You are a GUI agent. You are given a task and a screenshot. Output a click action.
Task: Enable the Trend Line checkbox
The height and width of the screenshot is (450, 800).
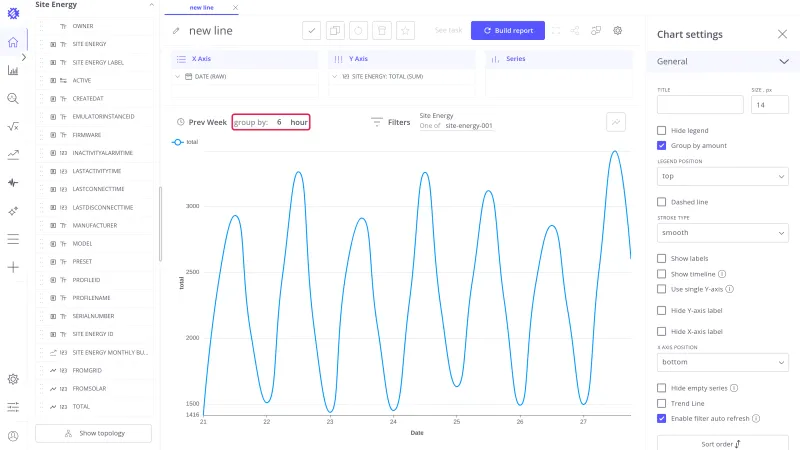tap(662, 404)
